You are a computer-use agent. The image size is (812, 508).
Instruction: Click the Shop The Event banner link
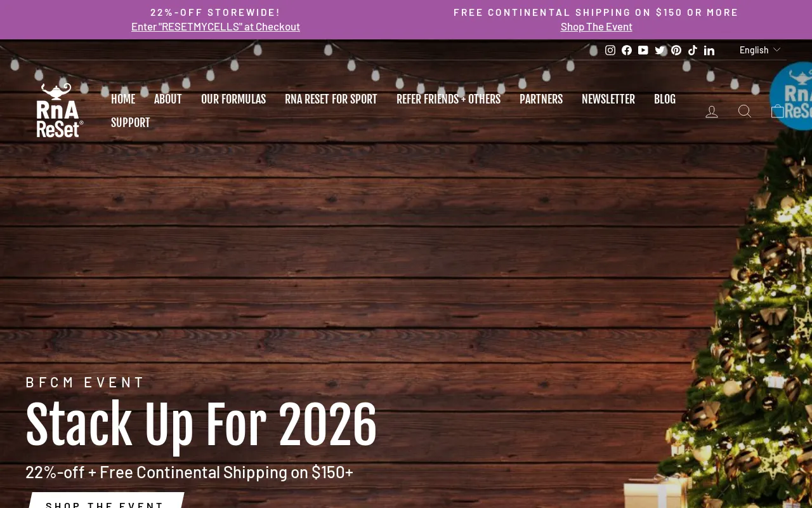(x=596, y=27)
